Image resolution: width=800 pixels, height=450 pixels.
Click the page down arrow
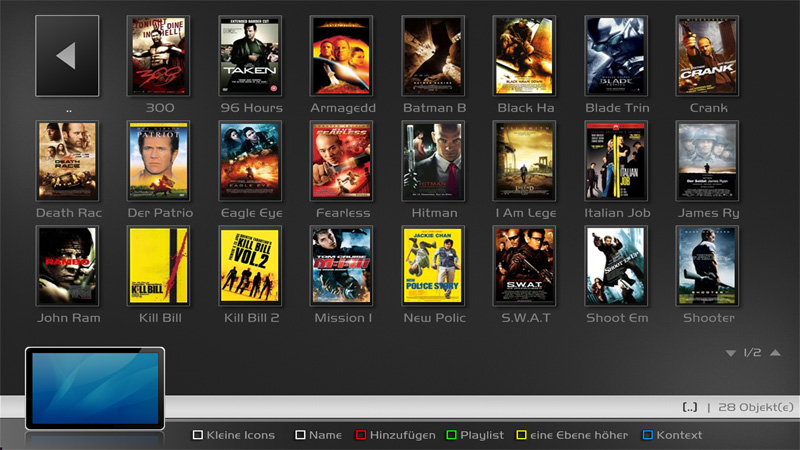(731, 353)
